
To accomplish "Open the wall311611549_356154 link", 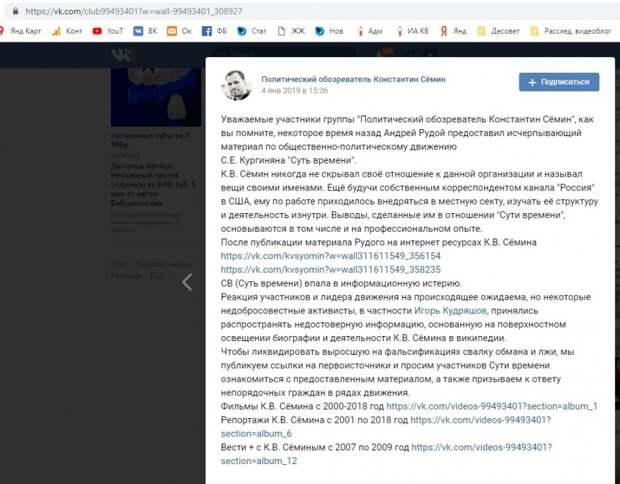I will (x=331, y=256).
